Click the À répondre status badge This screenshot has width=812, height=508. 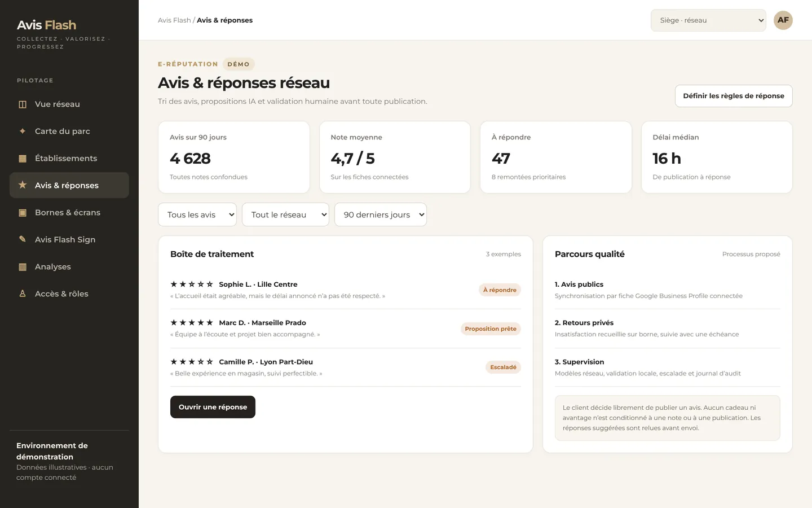500,290
